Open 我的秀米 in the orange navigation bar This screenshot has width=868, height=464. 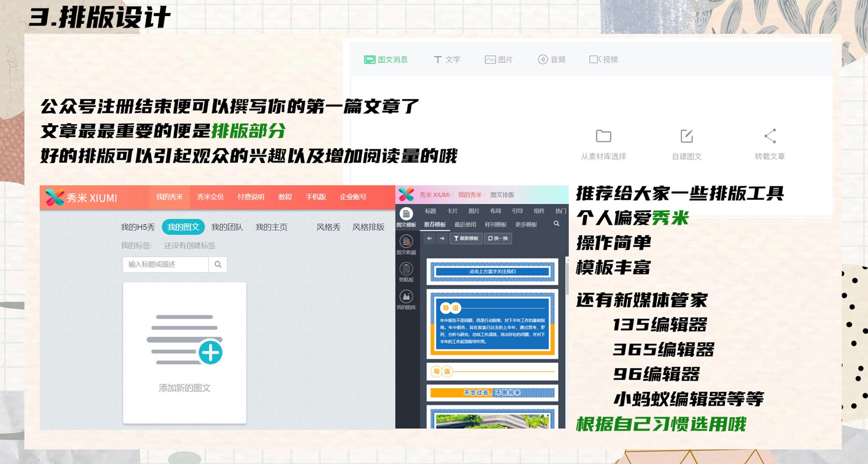pos(170,197)
